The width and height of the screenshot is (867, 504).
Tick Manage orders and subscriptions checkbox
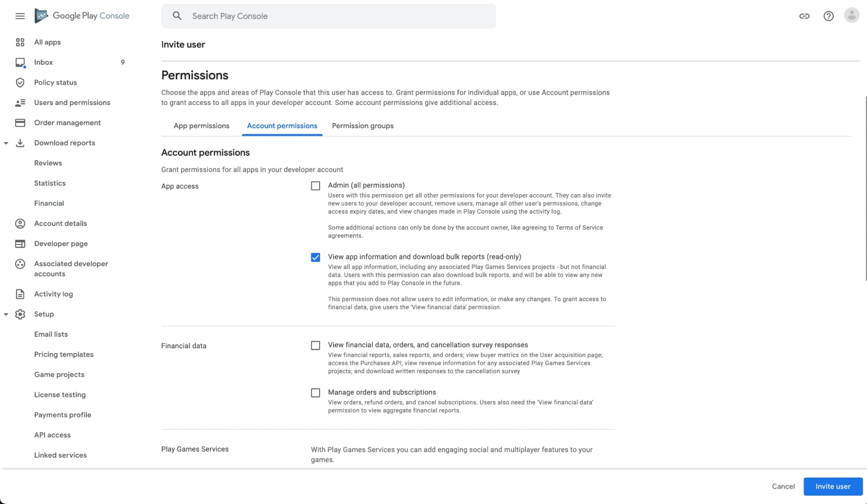tap(315, 393)
